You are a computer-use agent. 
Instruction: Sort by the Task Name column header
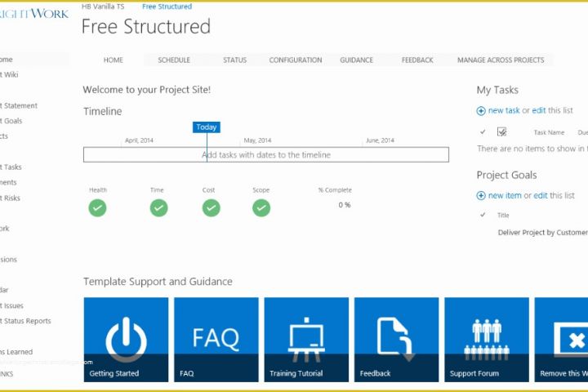549,132
